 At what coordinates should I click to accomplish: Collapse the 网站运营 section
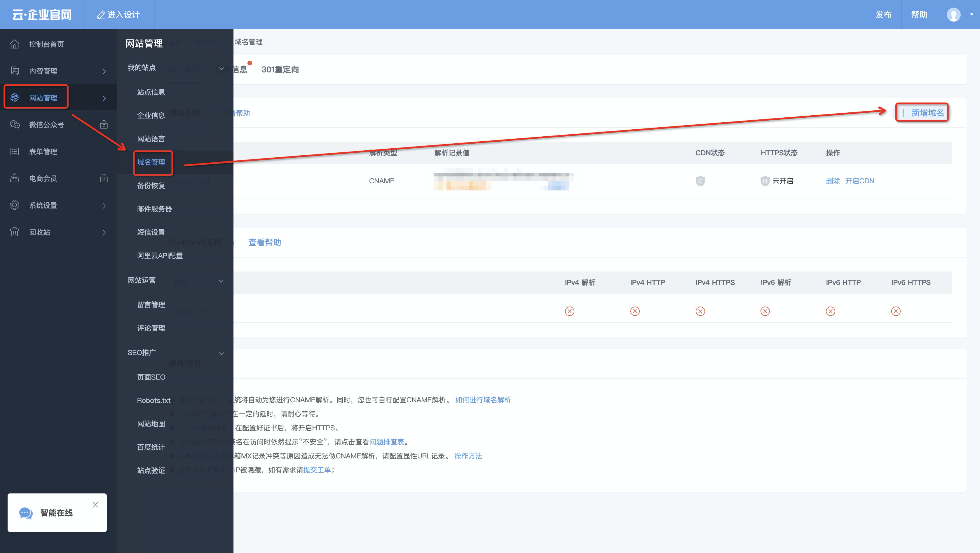[x=221, y=281]
